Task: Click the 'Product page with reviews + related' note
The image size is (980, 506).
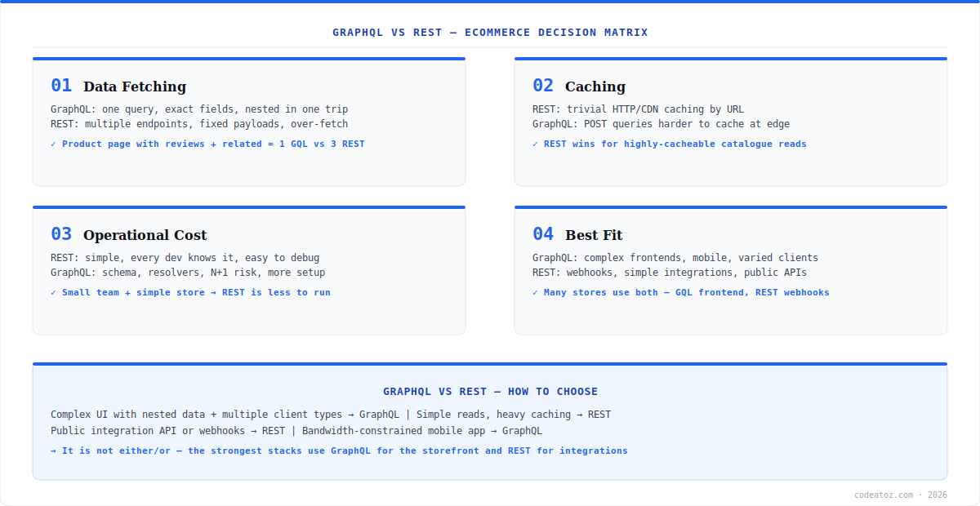Action: (x=207, y=144)
